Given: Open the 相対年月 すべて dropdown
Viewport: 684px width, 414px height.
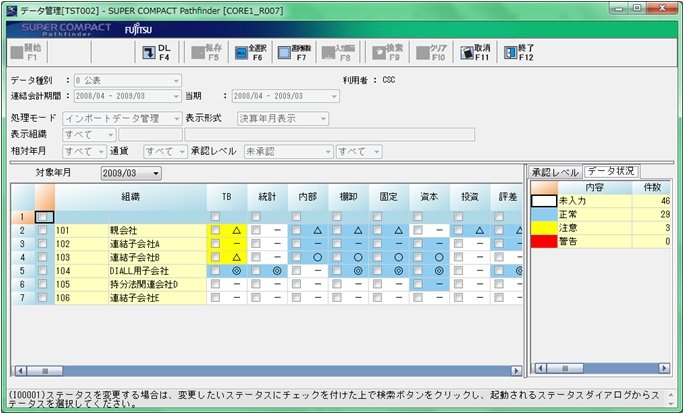Looking at the screenshot, I should coord(101,152).
